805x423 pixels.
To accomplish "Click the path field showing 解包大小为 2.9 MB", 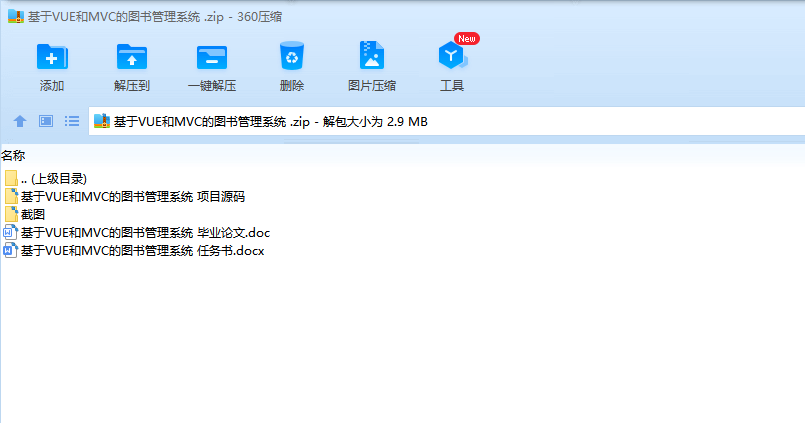I will pos(447,121).
